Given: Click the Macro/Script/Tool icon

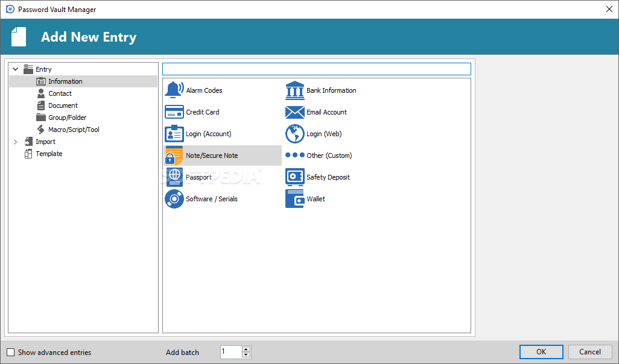Looking at the screenshot, I should coord(41,130).
